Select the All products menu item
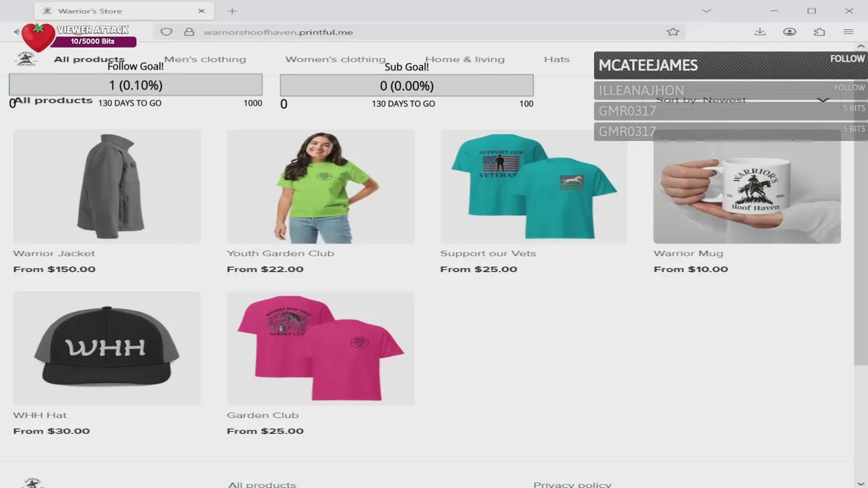Viewport: 868px width, 488px height. coord(89,59)
